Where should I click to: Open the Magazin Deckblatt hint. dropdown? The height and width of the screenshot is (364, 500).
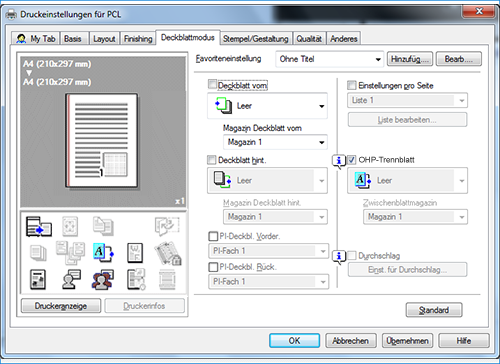[x=275, y=217]
